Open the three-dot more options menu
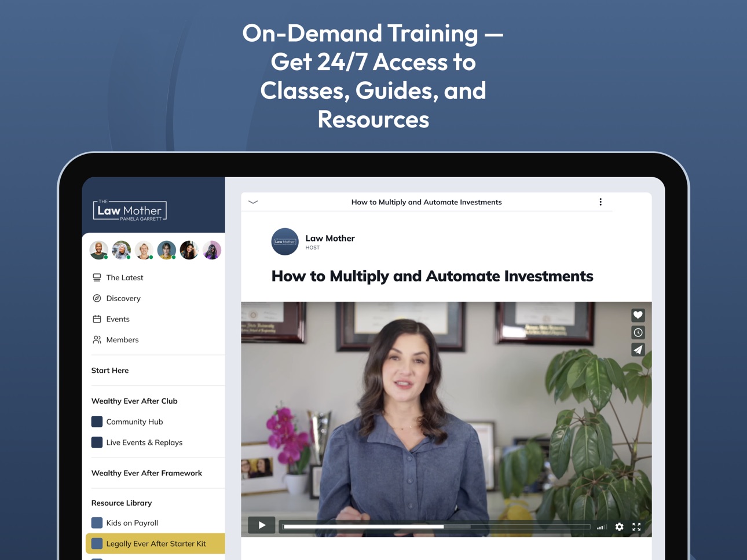Viewport: 747px width, 560px height. [600, 202]
